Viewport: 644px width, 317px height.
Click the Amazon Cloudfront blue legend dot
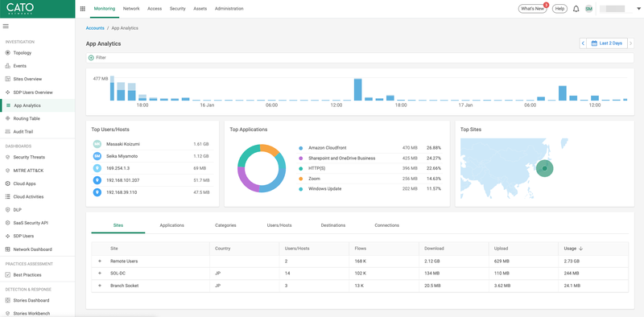tap(300, 148)
